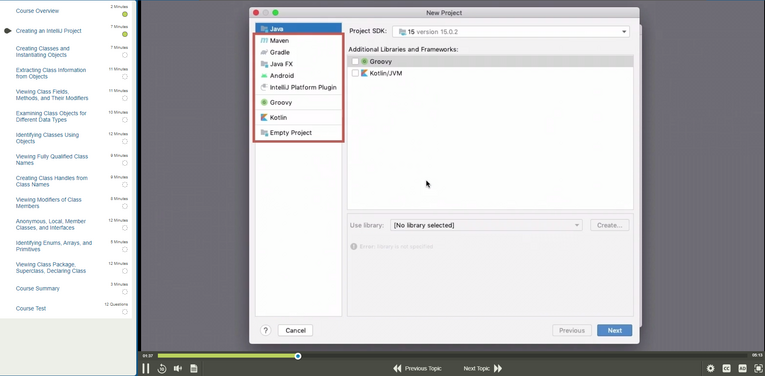Click the Create... library button
Image resolution: width=765 pixels, height=376 pixels.
(609, 225)
